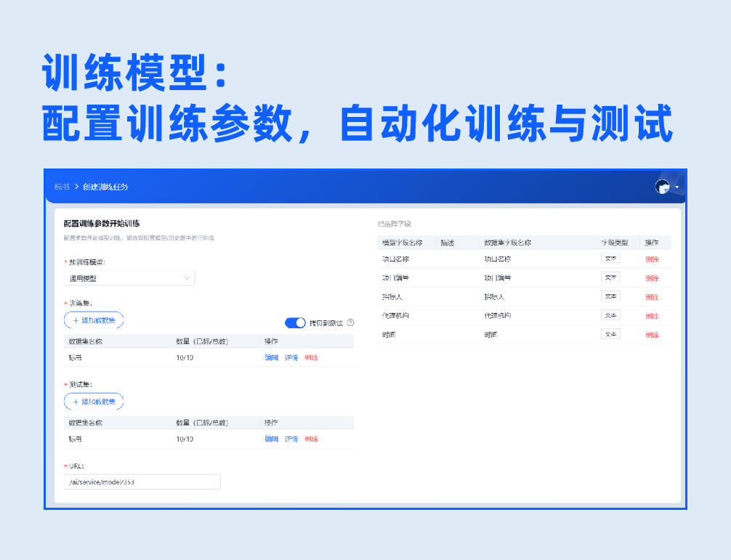Click 详情 in the 测试集 标书 row
This screenshot has height=560, width=731.
(x=291, y=439)
